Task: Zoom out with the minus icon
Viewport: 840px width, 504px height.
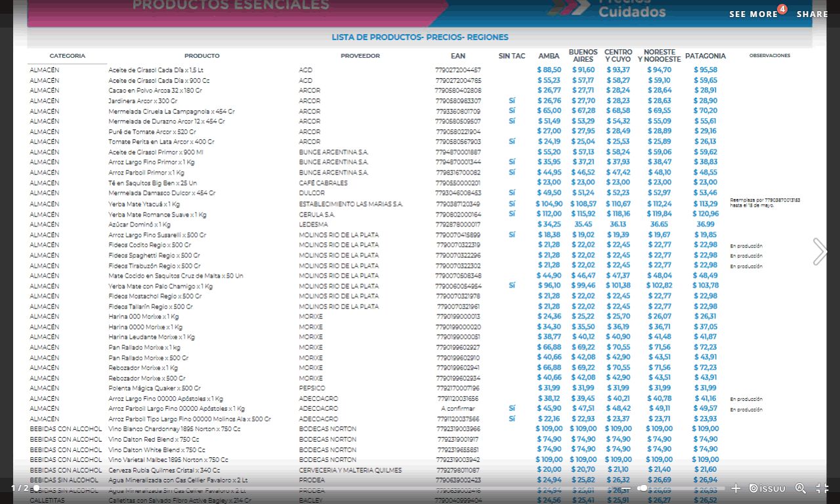Action: pyautogui.click(x=627, y=488)
